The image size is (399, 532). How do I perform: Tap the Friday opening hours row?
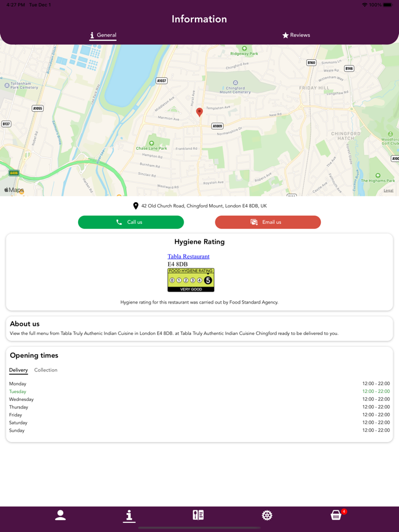[199, 415]
